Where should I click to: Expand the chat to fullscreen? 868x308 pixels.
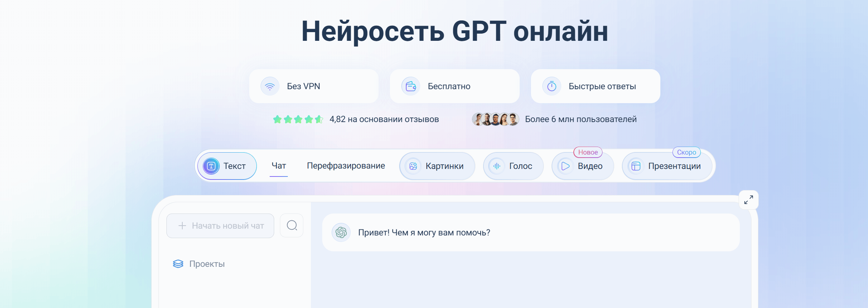click(748, 200)
